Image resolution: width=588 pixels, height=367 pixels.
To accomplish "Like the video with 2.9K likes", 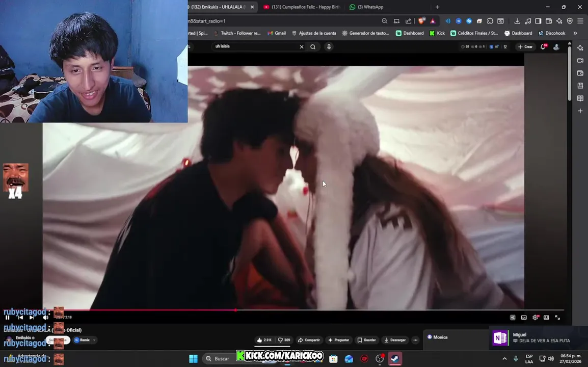I will coord(264,340).
